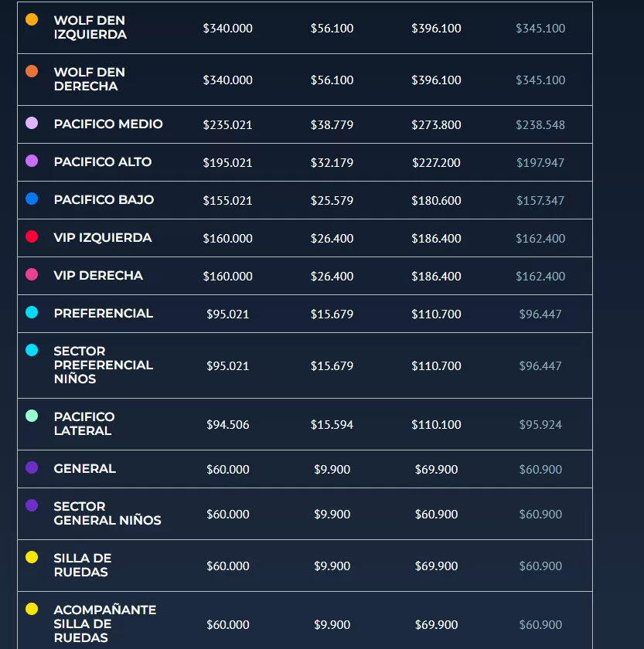Screen dimensions: 644x649
Task: Click the purple dot next to PACIFICO ALTO
Action: tap(32, 161)
